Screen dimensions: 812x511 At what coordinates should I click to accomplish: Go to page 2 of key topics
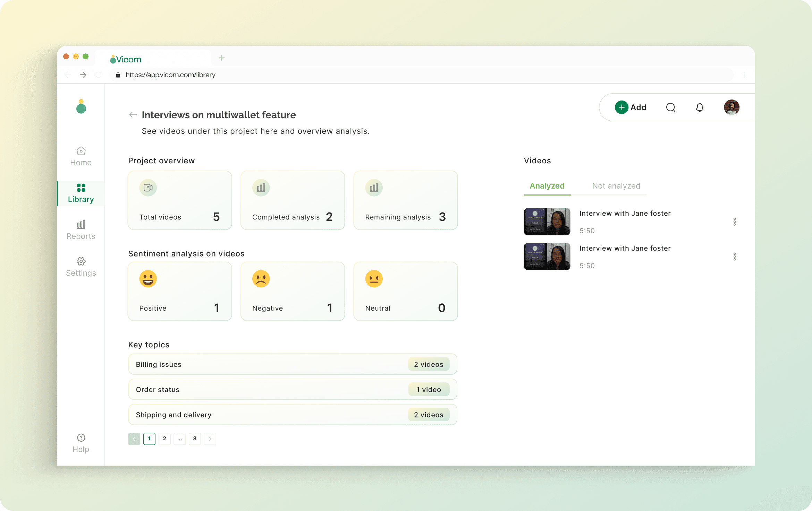pyautogui.click(x=164, y=439)
